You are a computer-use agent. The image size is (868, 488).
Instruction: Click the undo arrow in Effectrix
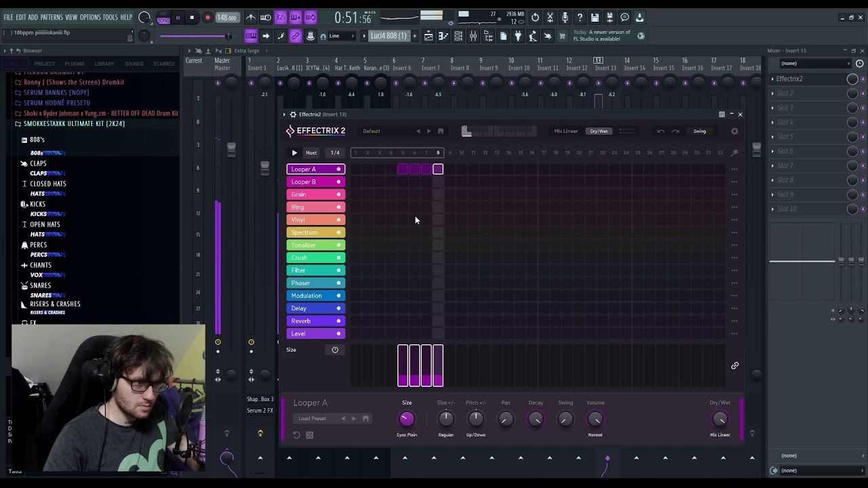tap(660, 131)
